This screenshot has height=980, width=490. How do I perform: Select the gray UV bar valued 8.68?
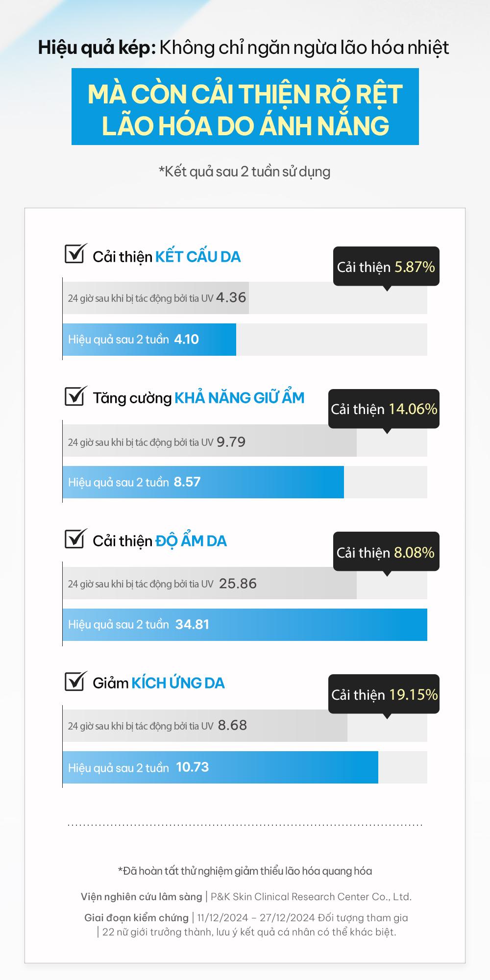click(x=205, y=726)
